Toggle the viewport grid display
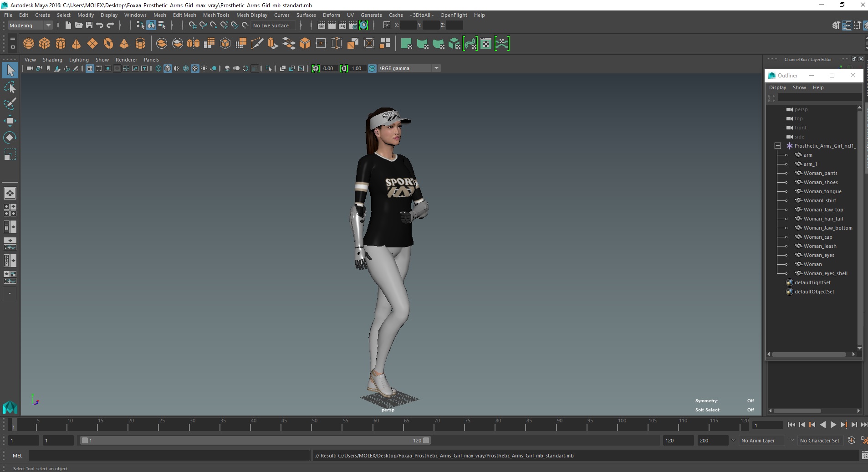This screenshot has width=868, height=472. pos(90,68)
